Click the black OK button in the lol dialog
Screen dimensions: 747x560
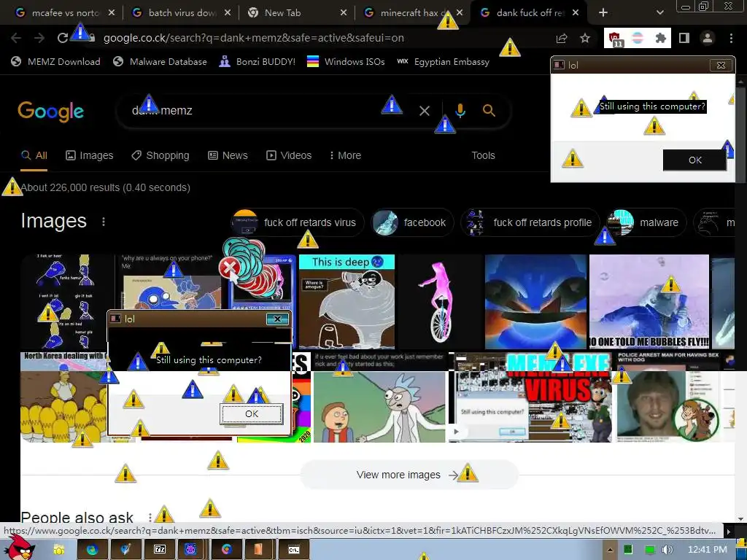[694, 160]
